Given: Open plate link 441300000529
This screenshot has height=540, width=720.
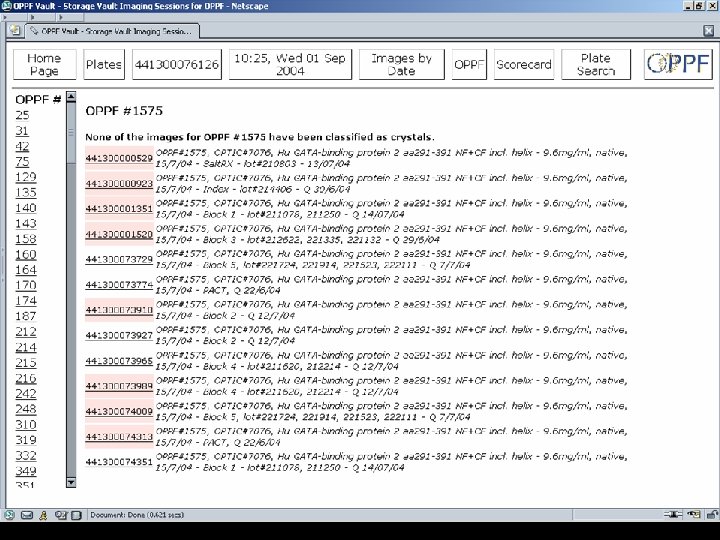Looking at the screenshot, I should click(119, 158).
